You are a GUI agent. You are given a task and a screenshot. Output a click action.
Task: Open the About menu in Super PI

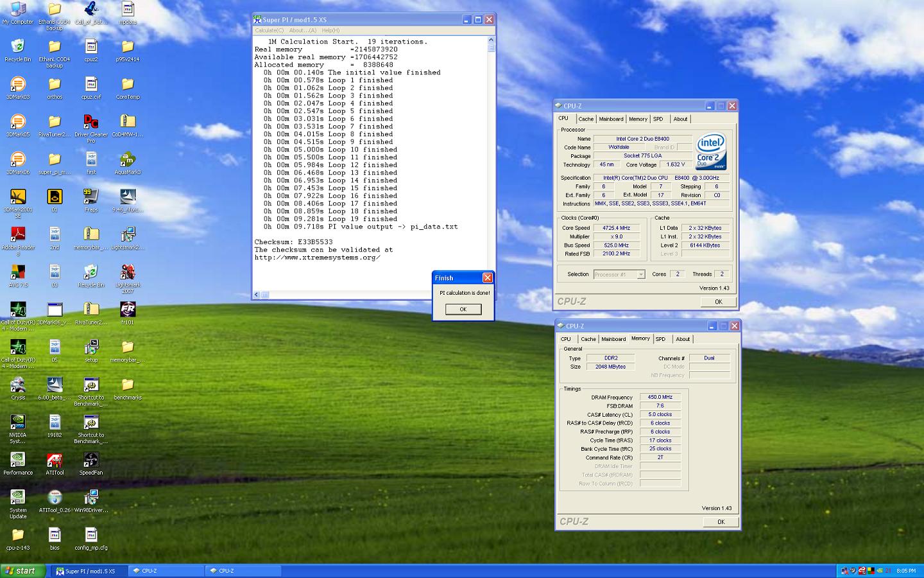(302, 30)
